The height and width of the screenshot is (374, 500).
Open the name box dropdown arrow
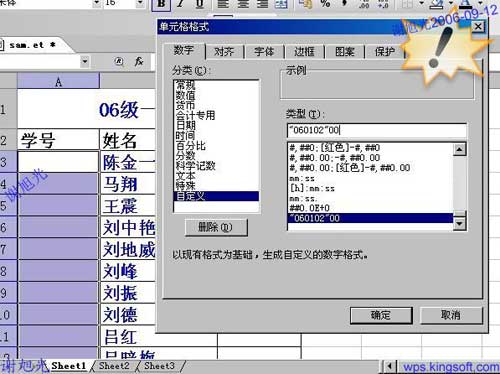pos(85,61)
